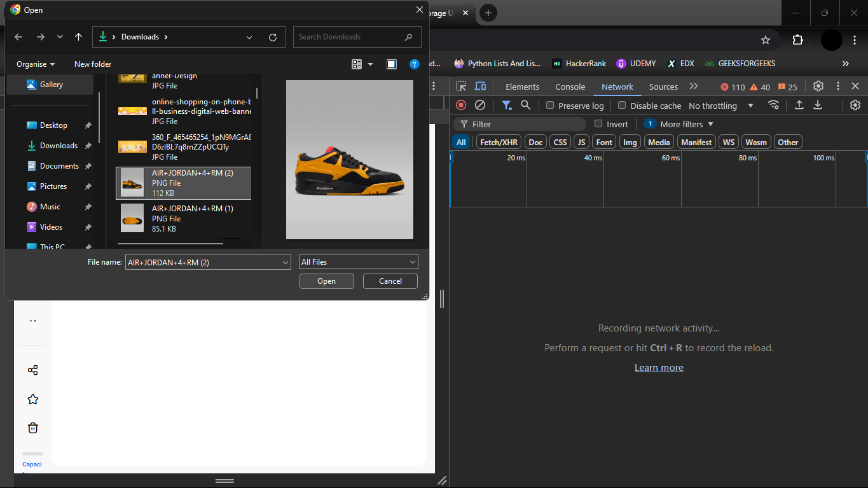The width and height of the screenshot is (868, 488).
Task: Enable the Preserve log checkbox
Action: tap(549, 105)
